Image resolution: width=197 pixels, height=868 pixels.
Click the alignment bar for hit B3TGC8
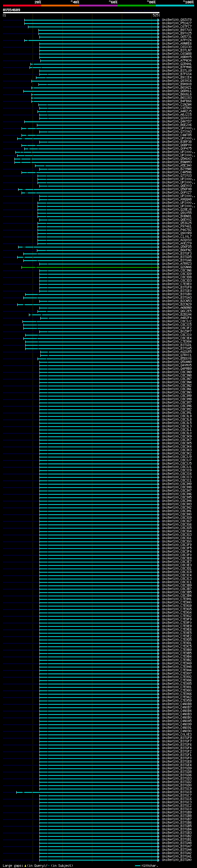[x=88, y=792]
